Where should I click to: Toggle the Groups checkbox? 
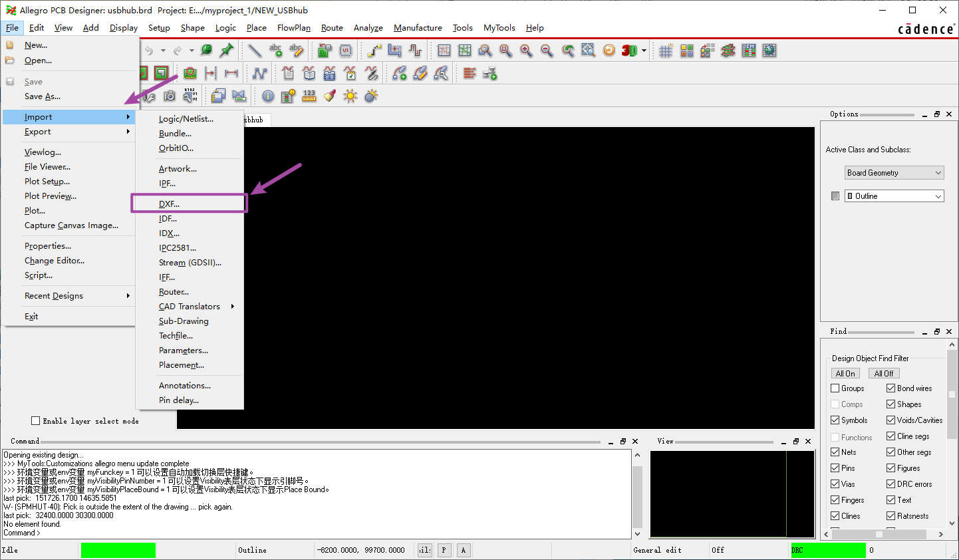[x=835, y=388]
